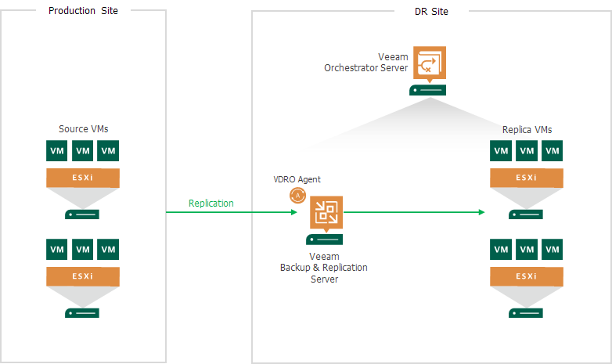Click the middle VM on lower Production Site host

point(83,250)
